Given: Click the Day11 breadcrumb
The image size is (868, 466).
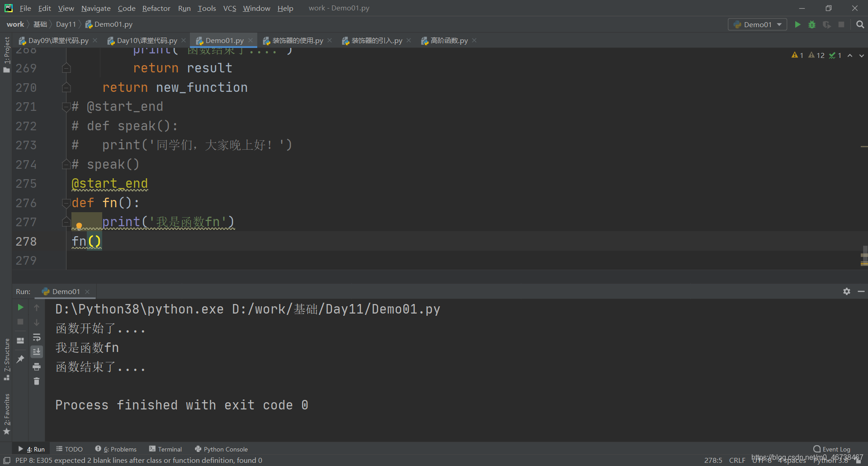Looking at the screenshot, I should click(x=66, y=24).
